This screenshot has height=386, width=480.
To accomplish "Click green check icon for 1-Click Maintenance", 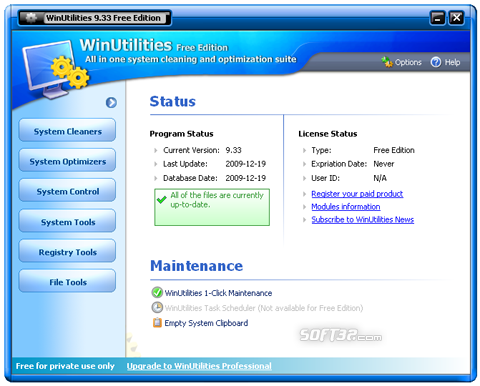I will pyautogui.click(x=157, y=292).
